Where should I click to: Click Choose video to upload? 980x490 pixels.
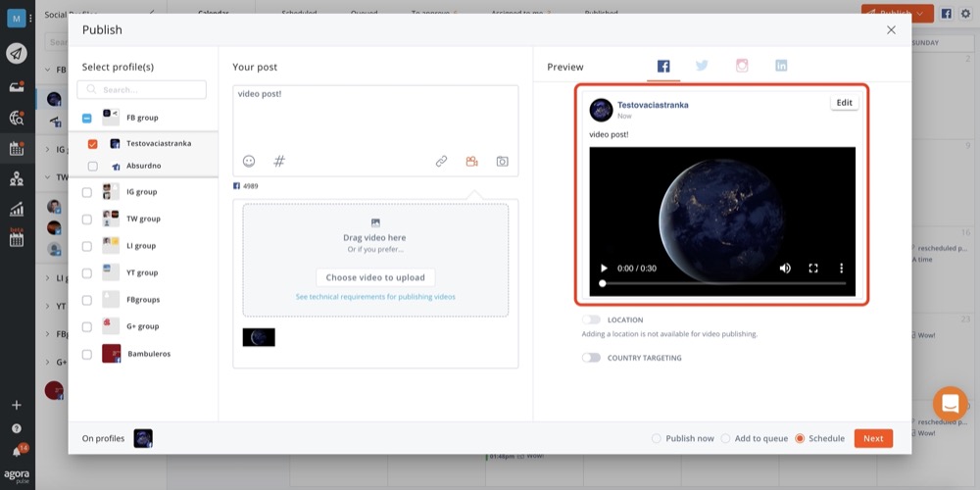coord(375,277)
